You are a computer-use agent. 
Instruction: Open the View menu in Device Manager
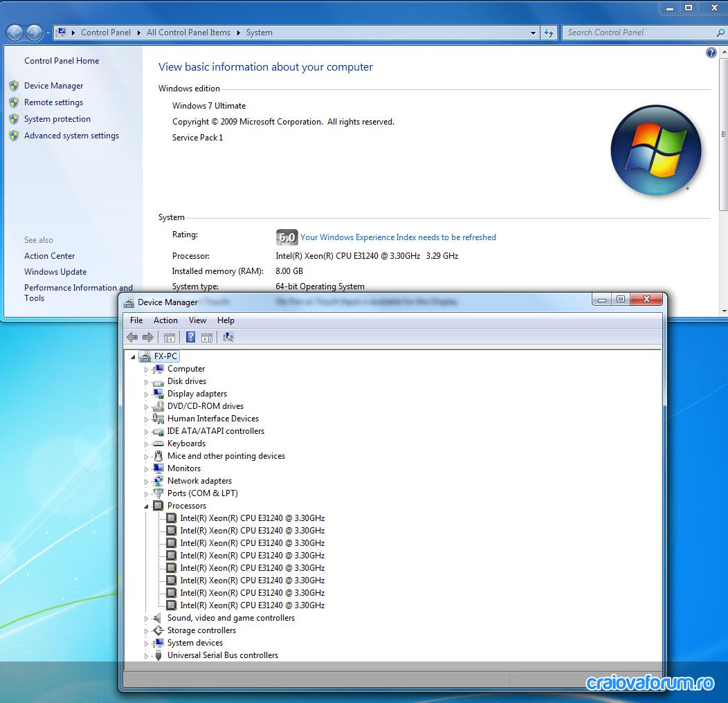coord(197,320)
